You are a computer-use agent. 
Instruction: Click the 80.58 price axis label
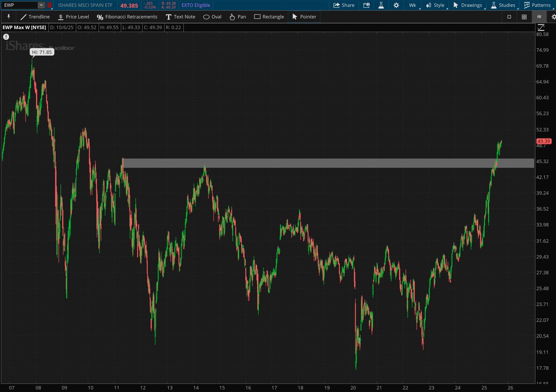[x=543, y=34]
